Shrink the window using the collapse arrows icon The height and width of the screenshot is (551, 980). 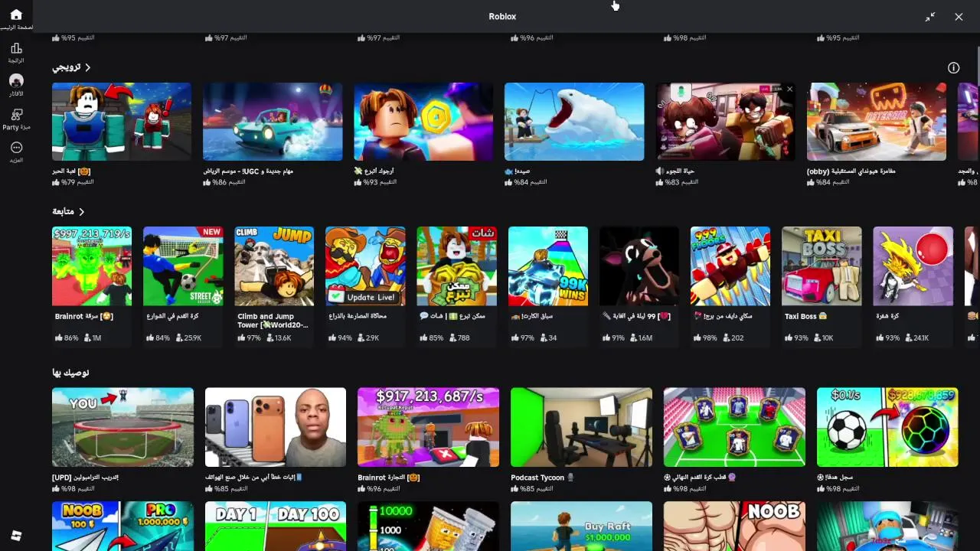tap(930, 17)
